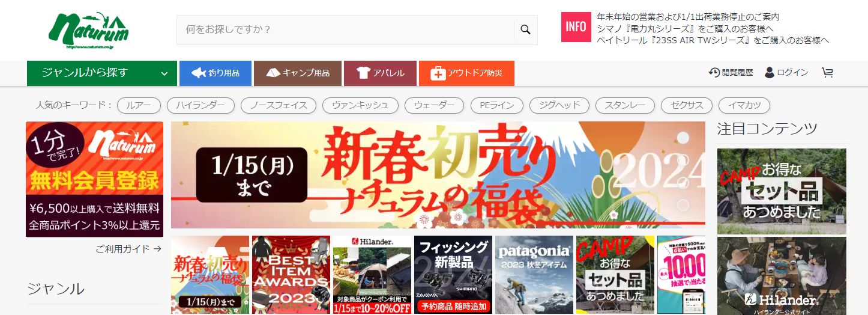This screenshot has height=315, width=868.
Task: Click the ログイン login link
Action: (x=786, y=73)
